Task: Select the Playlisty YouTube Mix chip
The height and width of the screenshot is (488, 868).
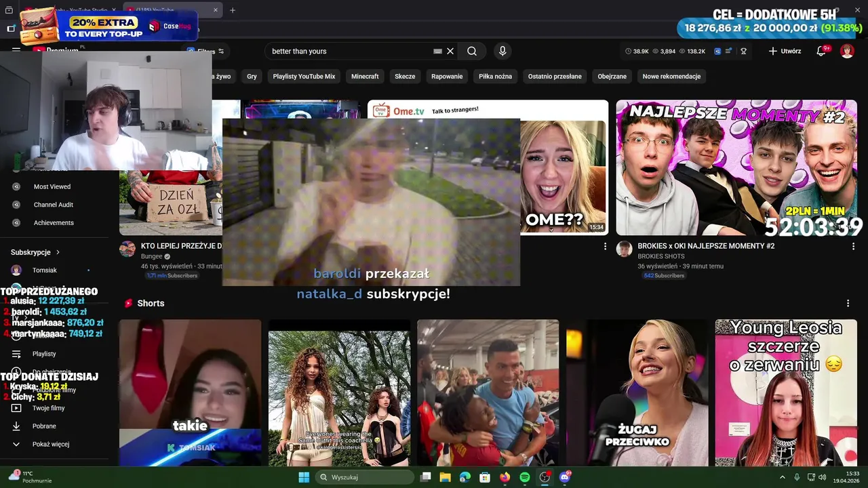Action: [x=304, y=77]
